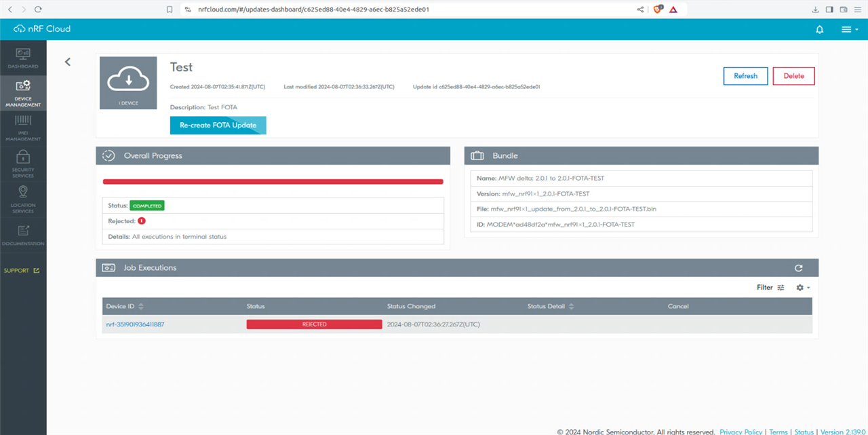The image size is (868, 435).
Task: Open the table settings gear dropdown
Action: pos(803,288)
